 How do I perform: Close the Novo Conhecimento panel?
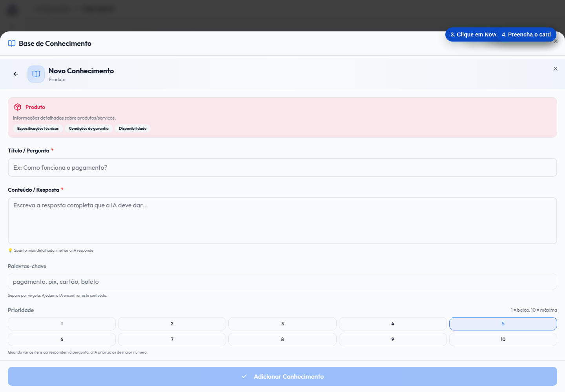click(x=556, y=69)
